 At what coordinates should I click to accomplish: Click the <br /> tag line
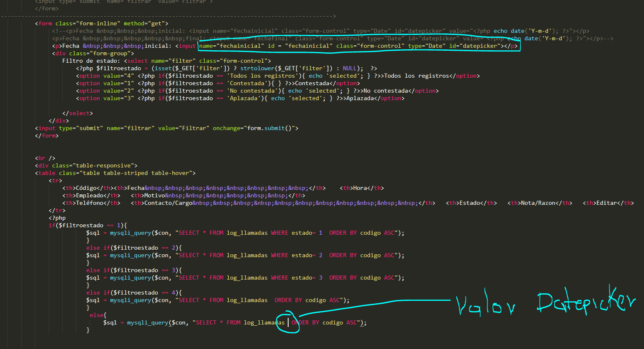[45, 158]
